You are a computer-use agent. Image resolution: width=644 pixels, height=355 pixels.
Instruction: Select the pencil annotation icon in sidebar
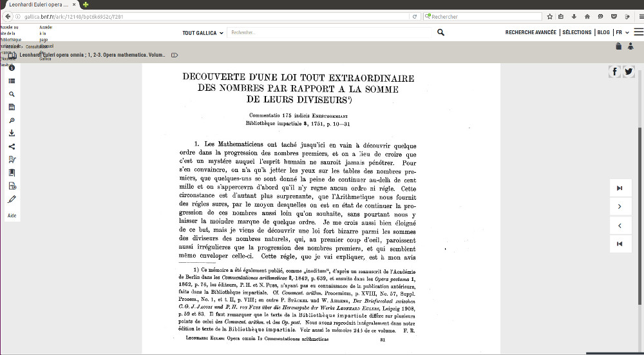(12, 199)
